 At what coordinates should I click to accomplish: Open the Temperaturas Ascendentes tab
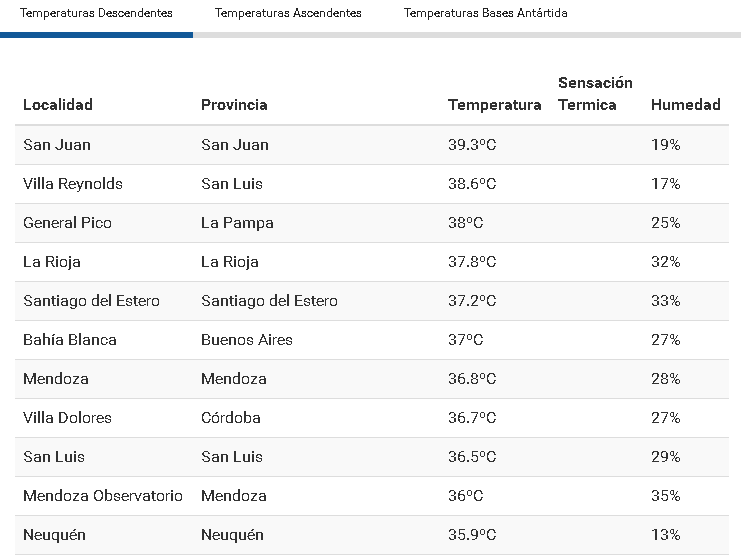tap(288, 13)
